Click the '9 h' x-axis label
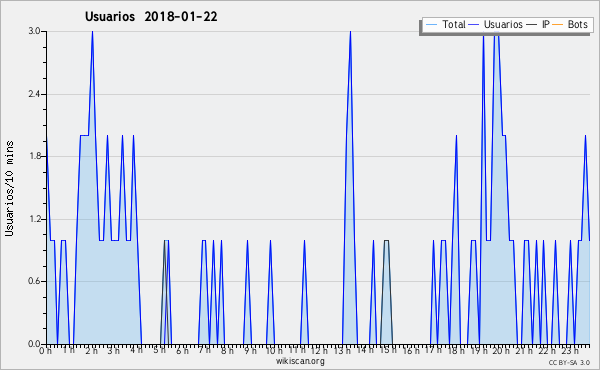 click(250, 351)
